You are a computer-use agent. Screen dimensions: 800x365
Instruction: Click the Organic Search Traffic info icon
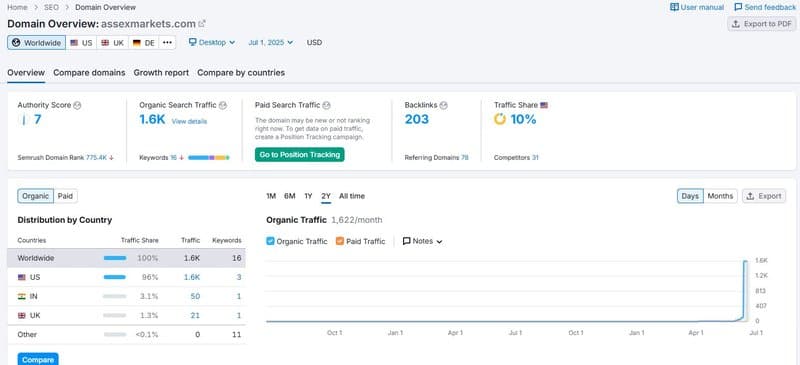pos(222,105)
